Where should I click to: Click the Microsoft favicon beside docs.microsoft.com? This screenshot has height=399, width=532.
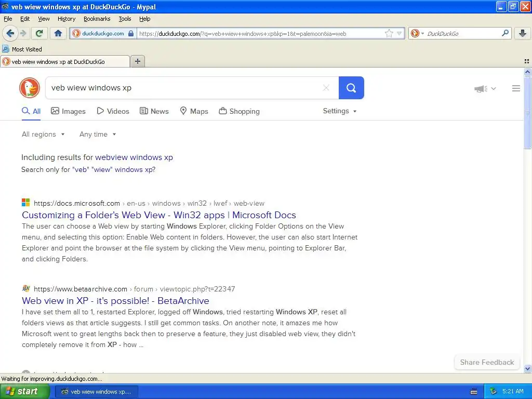(x=26, y=203)
